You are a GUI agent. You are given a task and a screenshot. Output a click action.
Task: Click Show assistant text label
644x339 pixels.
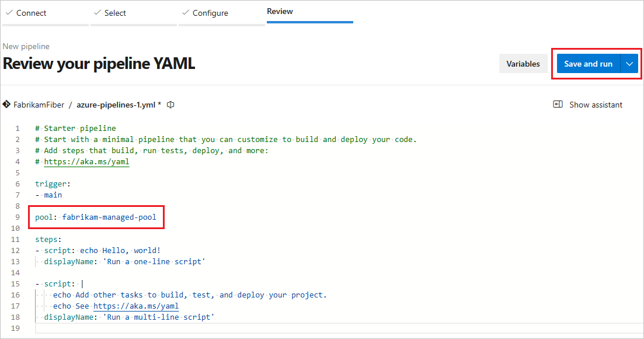pyautogui.click(x=596, y=105)
